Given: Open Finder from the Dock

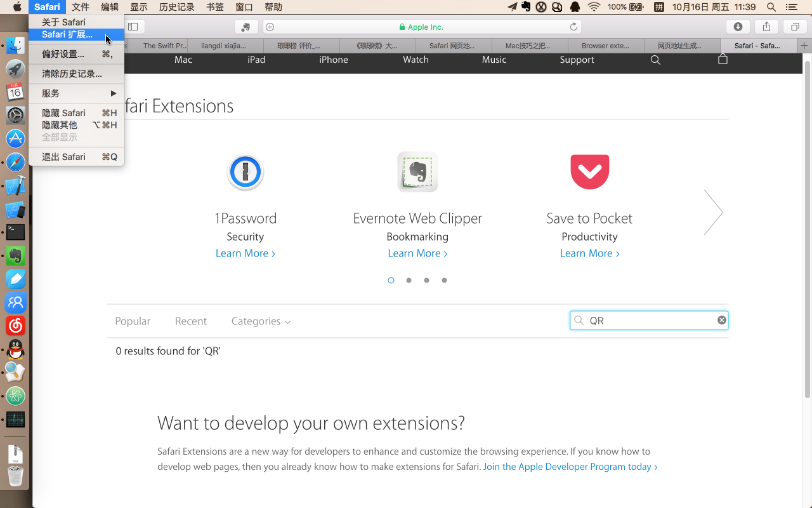Looking at the screenshot, I should [15, 45].
